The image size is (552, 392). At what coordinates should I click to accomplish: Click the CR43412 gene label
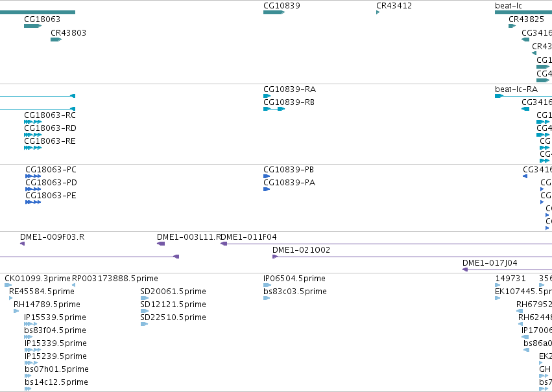(x=394, y=6)
